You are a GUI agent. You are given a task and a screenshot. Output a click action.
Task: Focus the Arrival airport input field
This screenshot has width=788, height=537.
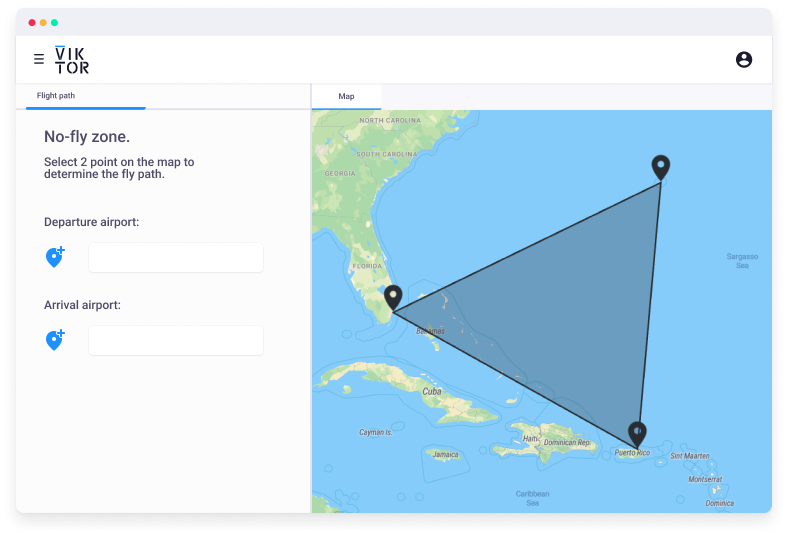(x=176, y=340)
